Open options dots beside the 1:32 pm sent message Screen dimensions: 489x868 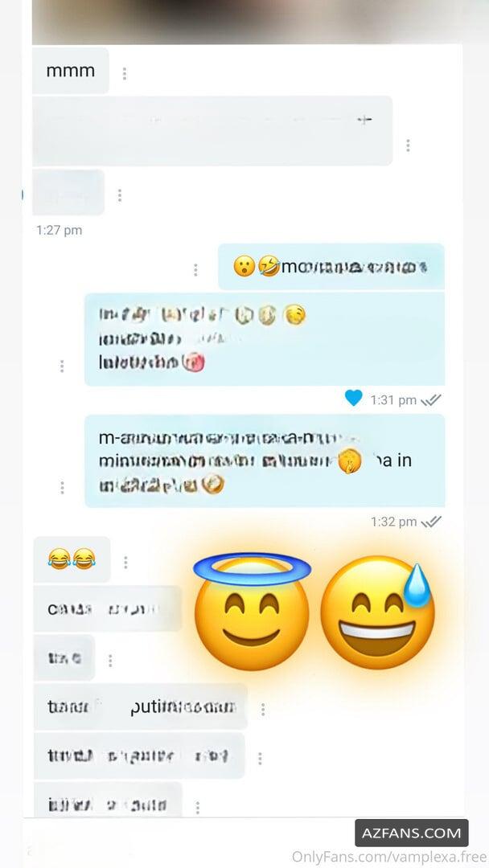pos(61,487)
